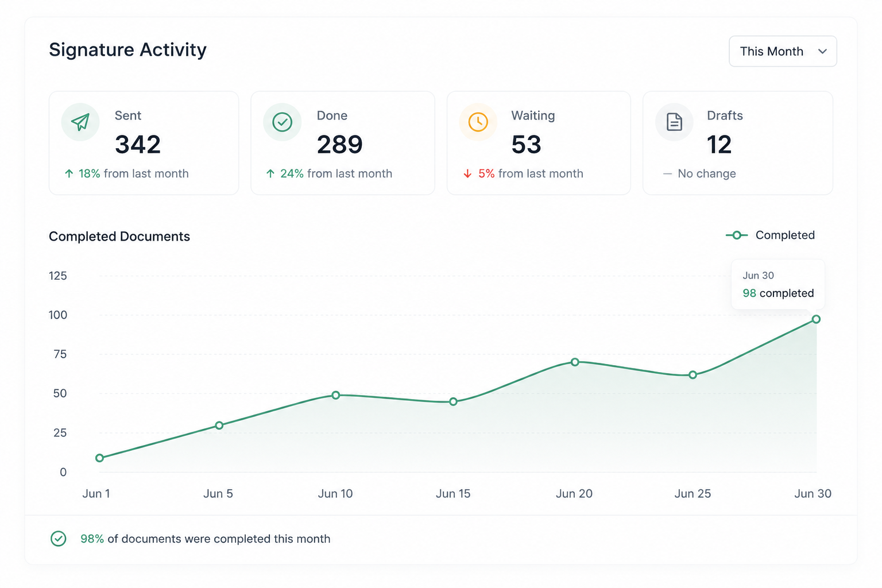
Task: Click the Jun 20 x-axis label
Action: click(x=574, y=494)
